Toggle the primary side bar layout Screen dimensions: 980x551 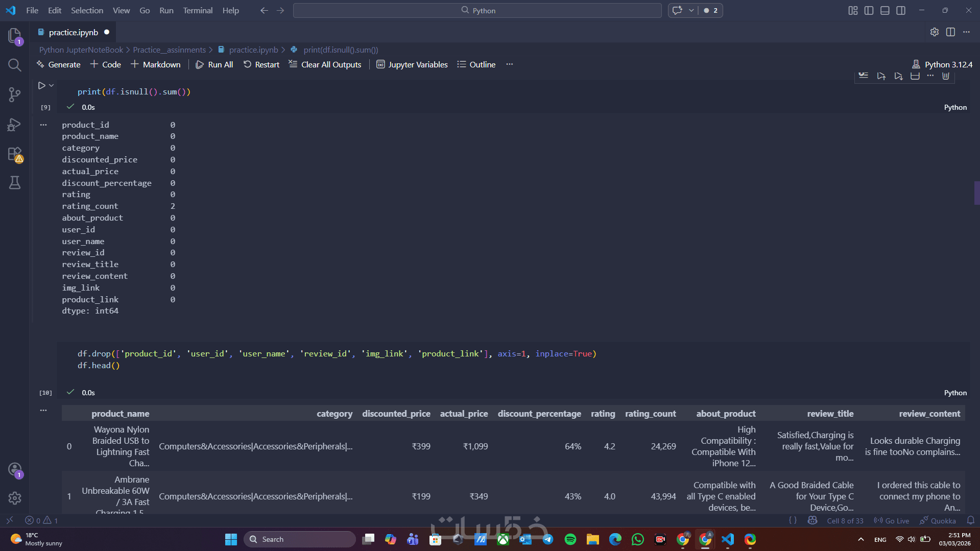[x=869, y=10]
